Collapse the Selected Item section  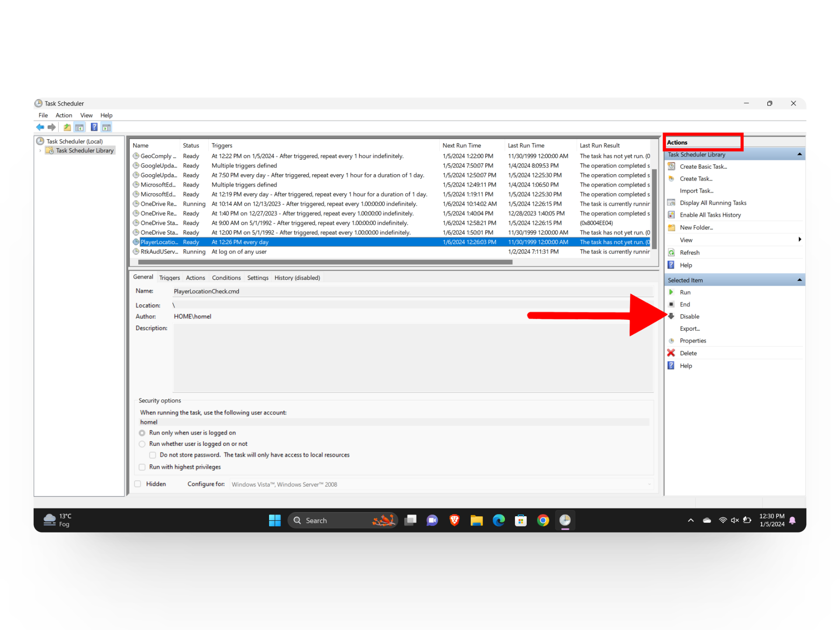[x=799, y=280]
